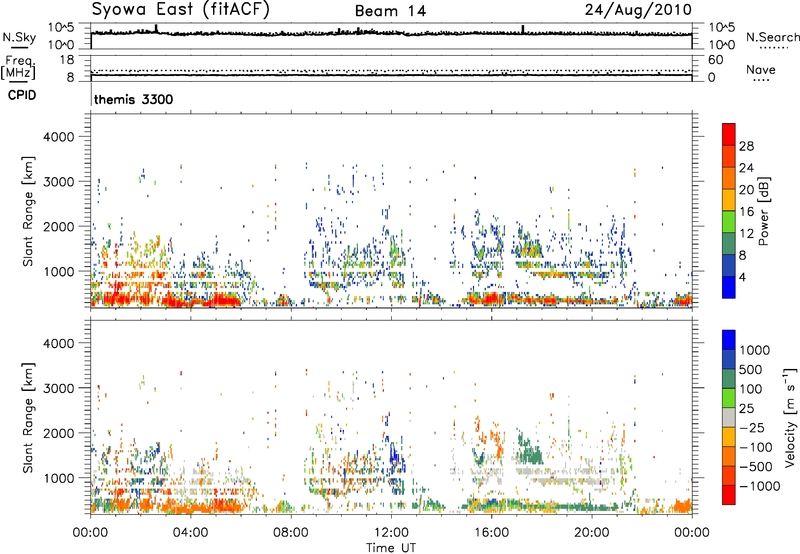
Task: Click the '24' value on Power scale
Action: tap(746, 168)
